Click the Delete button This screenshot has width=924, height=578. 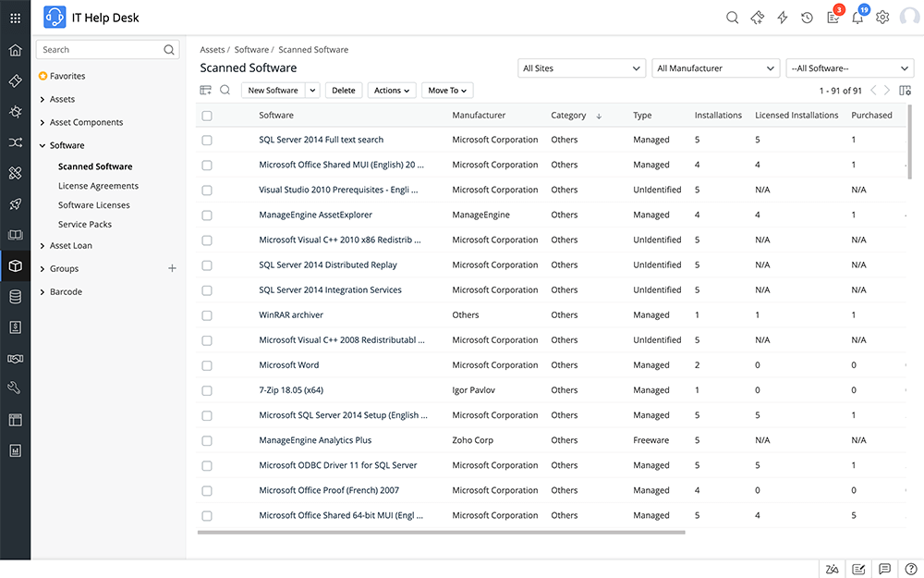(343, 90)
